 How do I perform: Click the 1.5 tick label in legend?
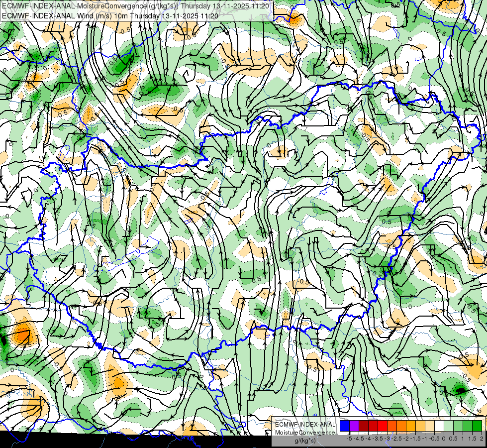(x=472, y=439)
